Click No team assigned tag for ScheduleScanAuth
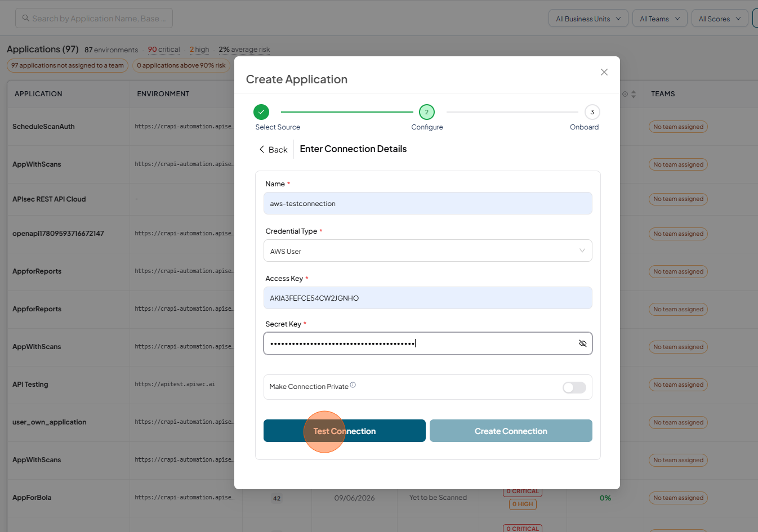Screen dimensions: 758x532 pyautogui.click(x=679, y=127)
